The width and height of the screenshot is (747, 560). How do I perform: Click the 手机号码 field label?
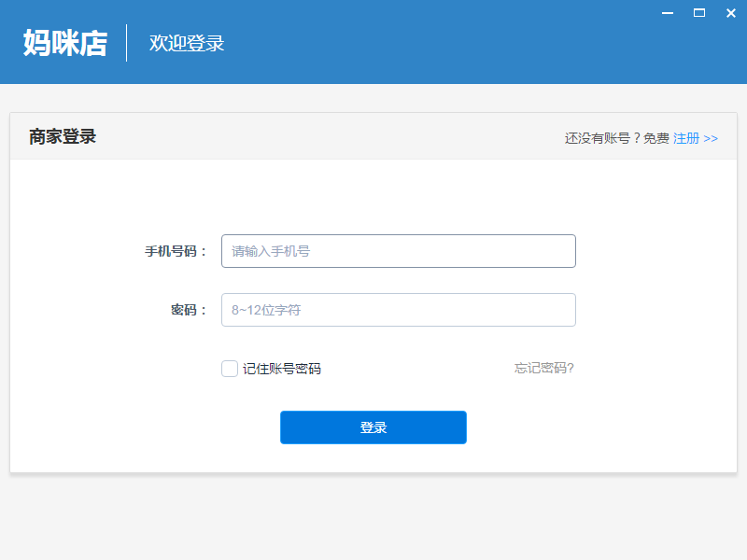[176, 251]
